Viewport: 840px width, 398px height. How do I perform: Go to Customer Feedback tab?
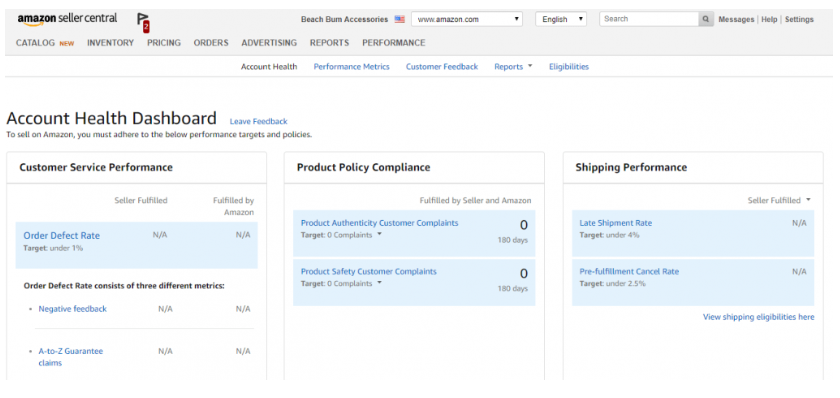(442, 67)
